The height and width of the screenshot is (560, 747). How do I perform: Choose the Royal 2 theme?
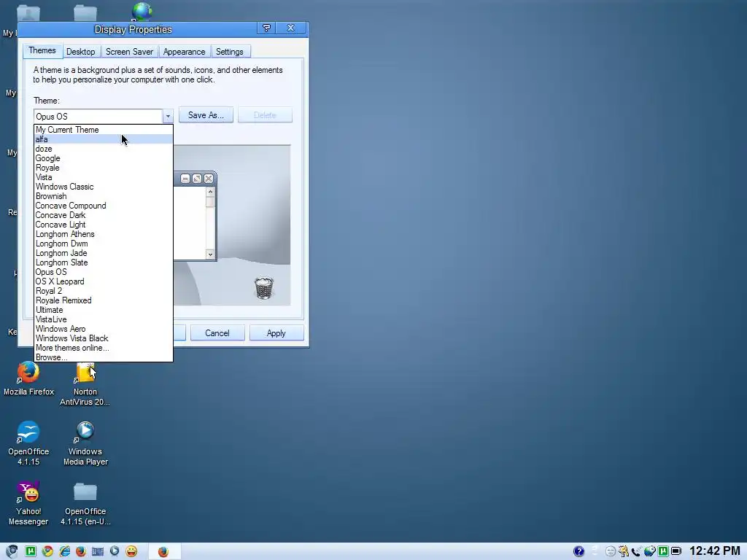104,291
